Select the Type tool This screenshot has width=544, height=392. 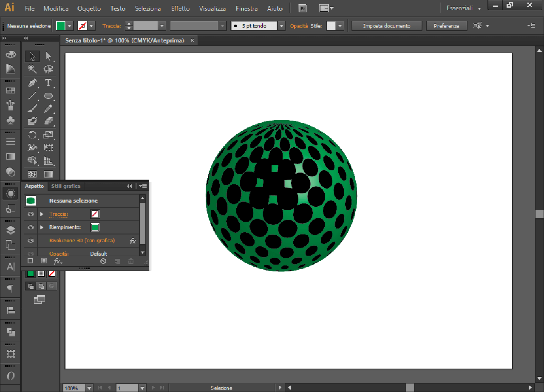(x=48, y=83)
